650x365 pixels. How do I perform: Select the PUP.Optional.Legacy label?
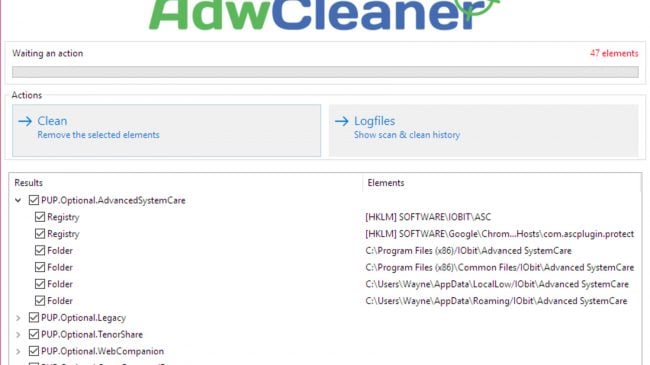coord(83,318)
